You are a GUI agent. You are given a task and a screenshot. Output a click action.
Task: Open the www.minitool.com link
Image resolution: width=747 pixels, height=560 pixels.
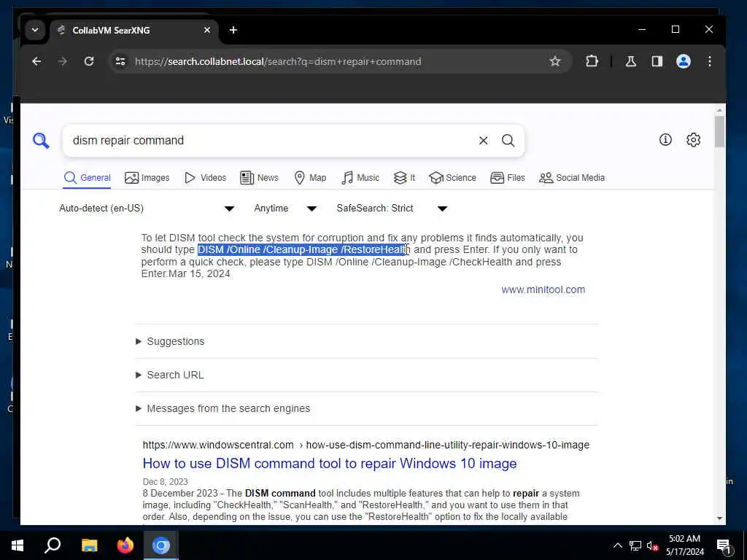[543, 289]
